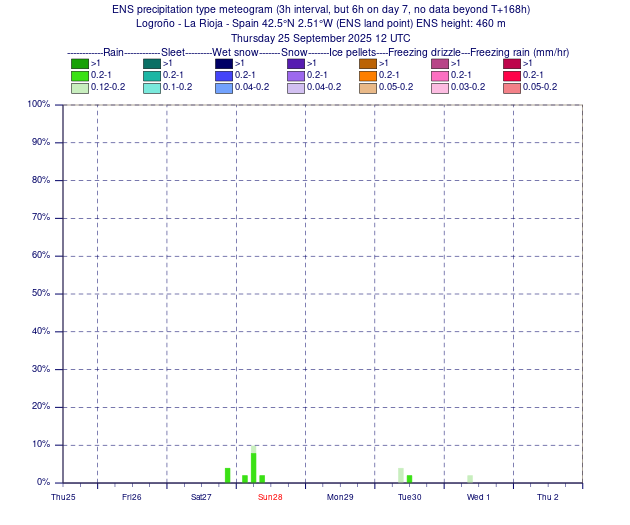The width and height of the screenshot is (630, 525).
Task: Click the Logroño location title line
Action: tap(321, 24)
